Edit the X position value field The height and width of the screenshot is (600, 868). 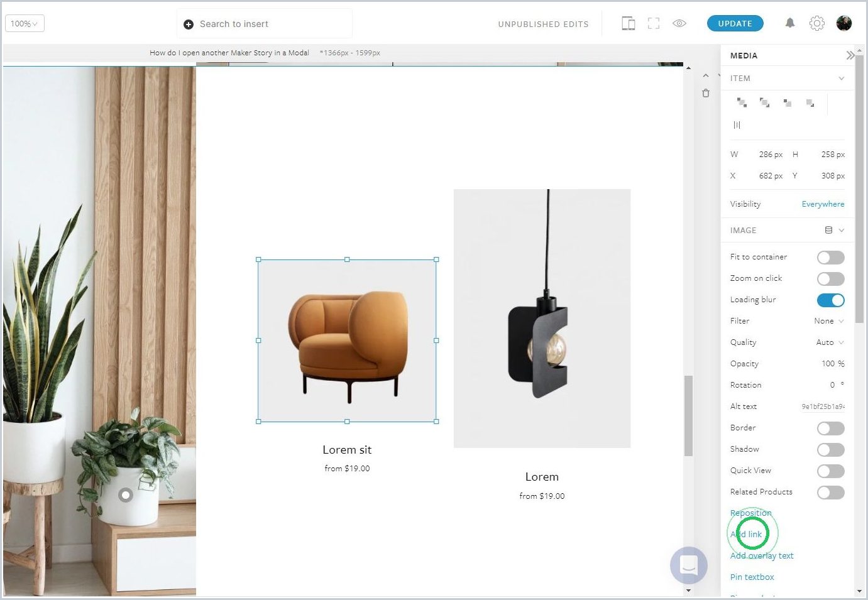(x=770, y=175)
